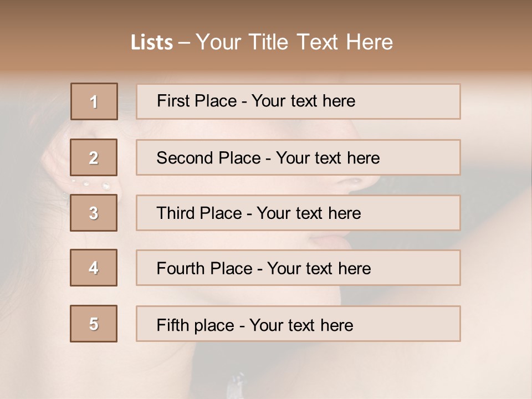
Task: Click the number 5 box
Action: click(94, 324)
